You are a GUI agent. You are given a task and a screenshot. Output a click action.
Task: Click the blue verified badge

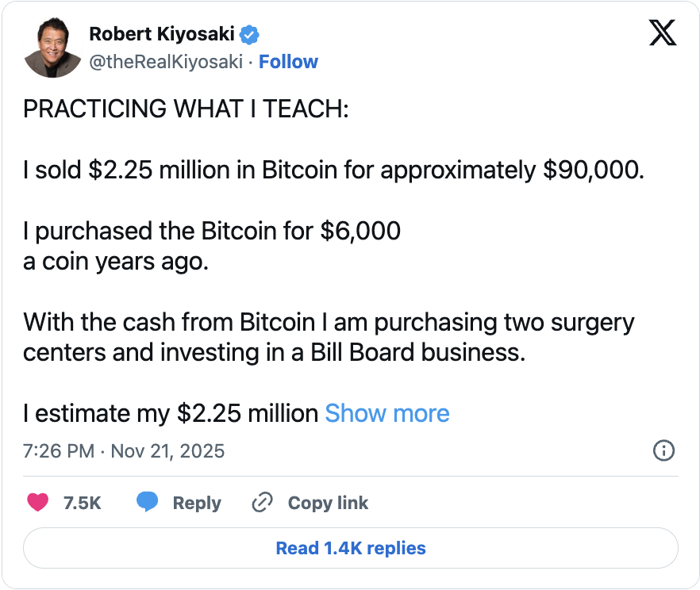(x=251, y=34)
